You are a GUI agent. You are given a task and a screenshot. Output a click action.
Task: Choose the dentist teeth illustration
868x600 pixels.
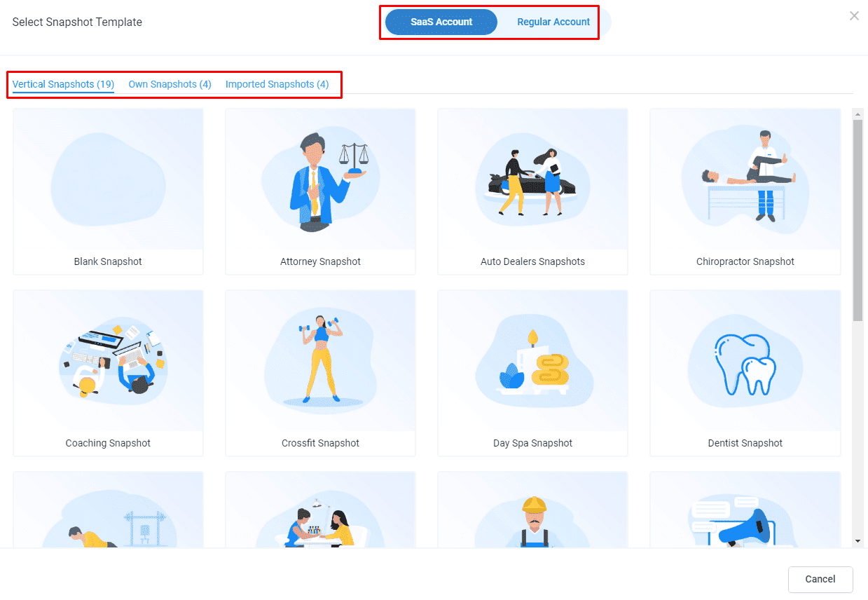click(745, 360)
